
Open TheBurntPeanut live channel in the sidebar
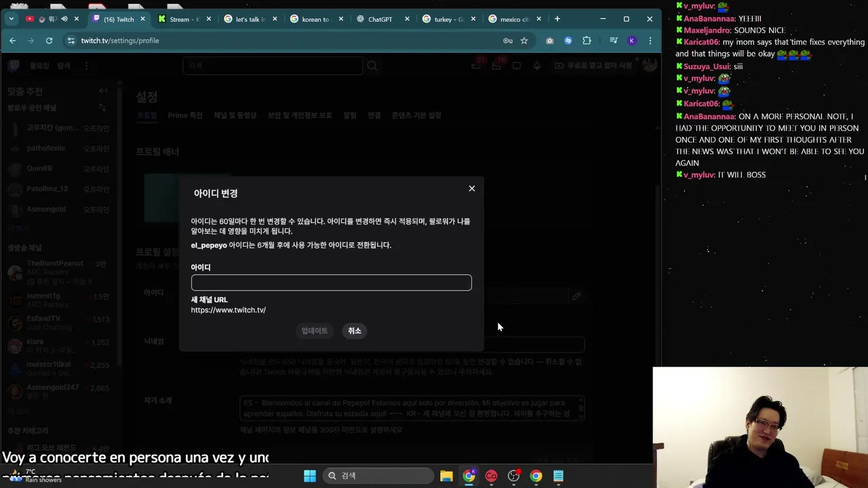click(60, 272)
